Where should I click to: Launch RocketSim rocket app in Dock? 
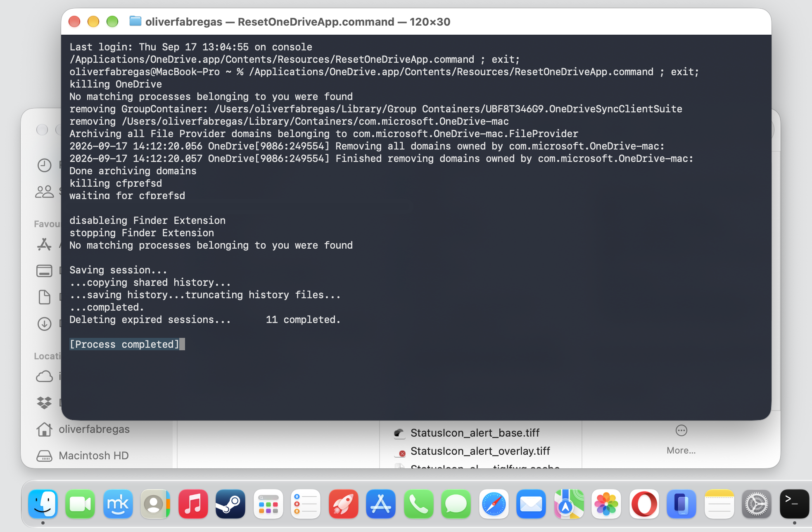(344, 504)
